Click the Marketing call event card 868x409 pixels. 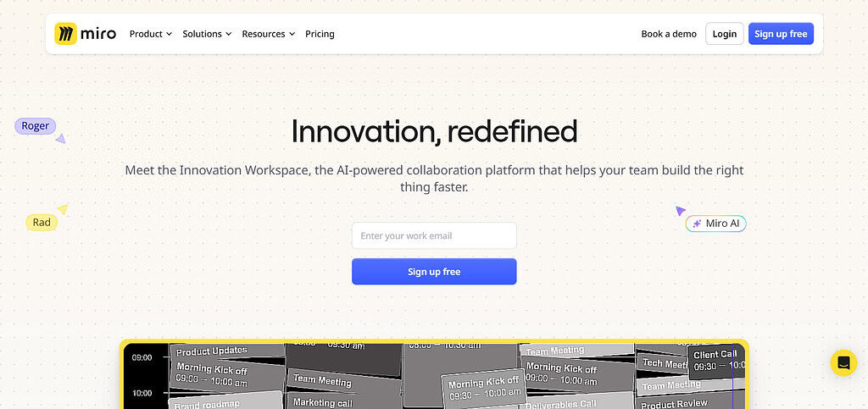(x=343, y=401)
